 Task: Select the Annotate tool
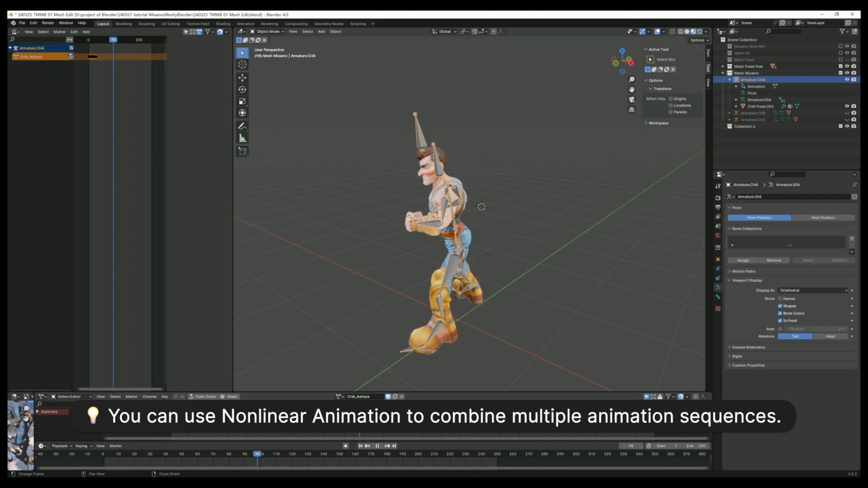[242, 126]
